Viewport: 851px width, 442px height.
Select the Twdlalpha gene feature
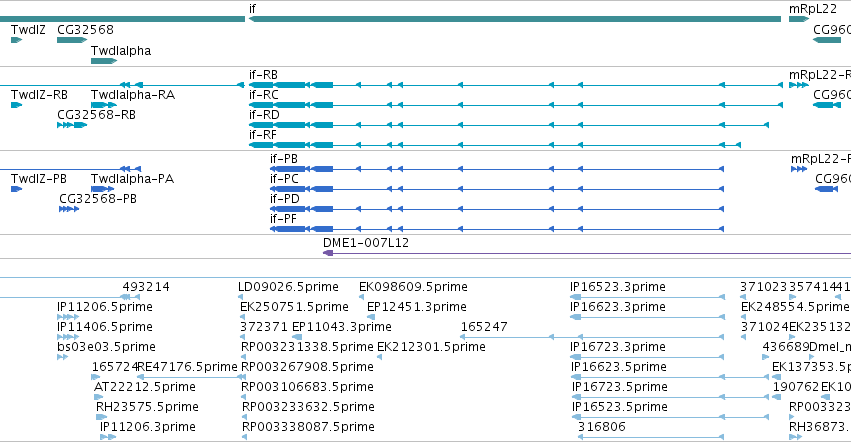pos(104,61)
